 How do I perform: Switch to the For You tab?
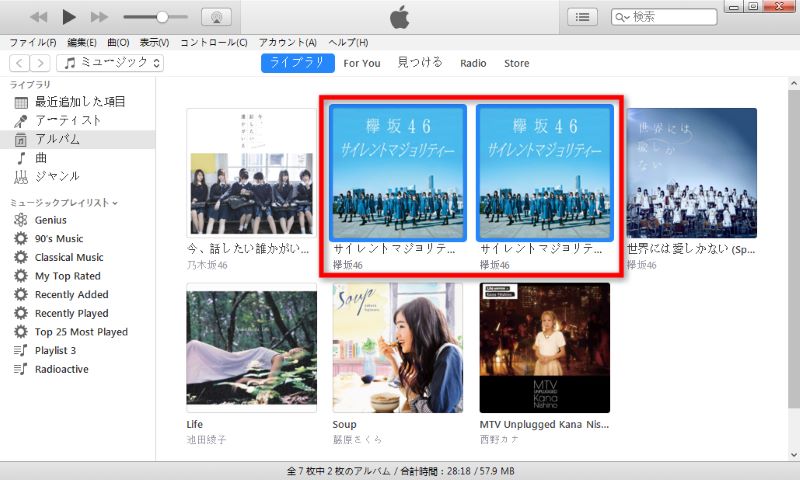(x=362, y=63)
